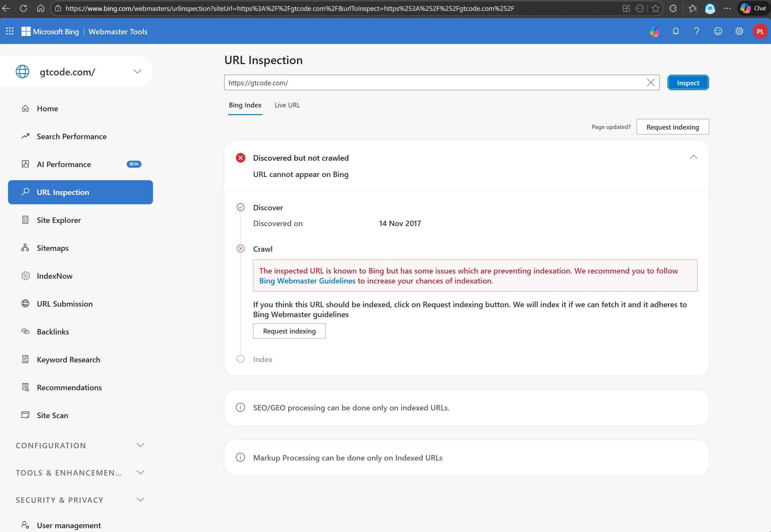Open Sitemaps in the sidebar
The width and height of the screenshot is (771, 532).
(x=53, y=248)
